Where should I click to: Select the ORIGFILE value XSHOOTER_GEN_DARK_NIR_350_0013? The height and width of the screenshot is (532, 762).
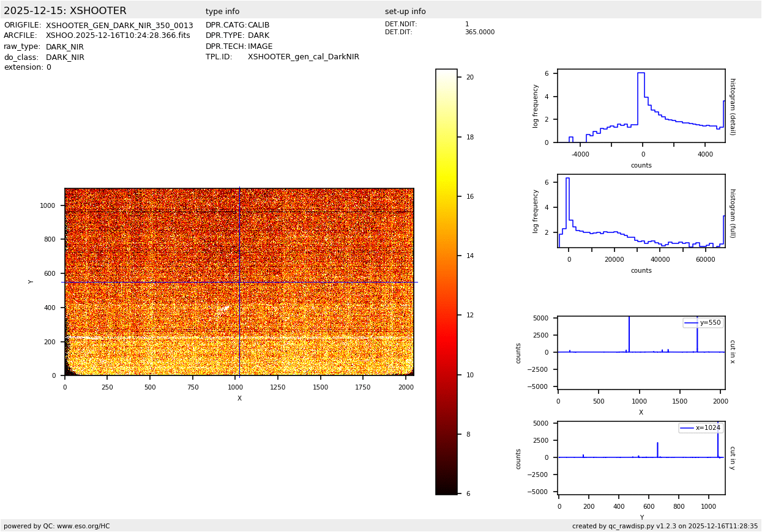(x=119, y=25)
